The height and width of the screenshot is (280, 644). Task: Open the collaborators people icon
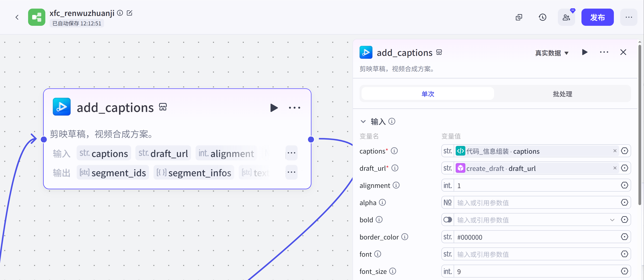point(566,17)
